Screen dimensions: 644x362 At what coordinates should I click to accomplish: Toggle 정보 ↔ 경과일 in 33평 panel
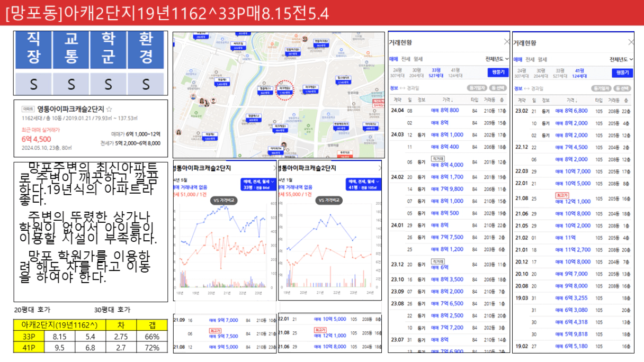[404, 88]
